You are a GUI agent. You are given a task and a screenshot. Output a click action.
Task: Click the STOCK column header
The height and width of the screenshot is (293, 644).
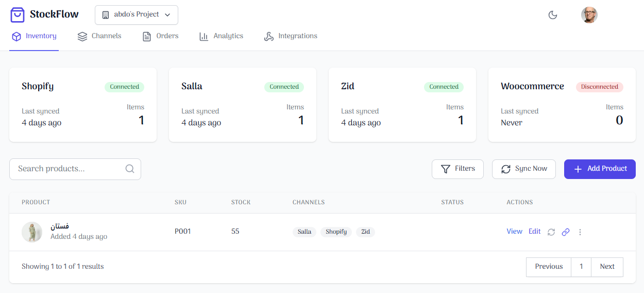241,203
